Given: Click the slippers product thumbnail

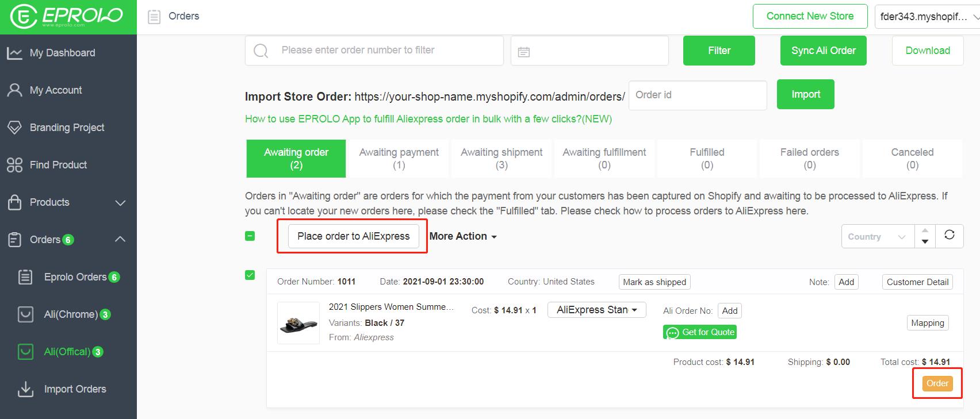Looking at the screenshot, I should [x=298, y=323].
